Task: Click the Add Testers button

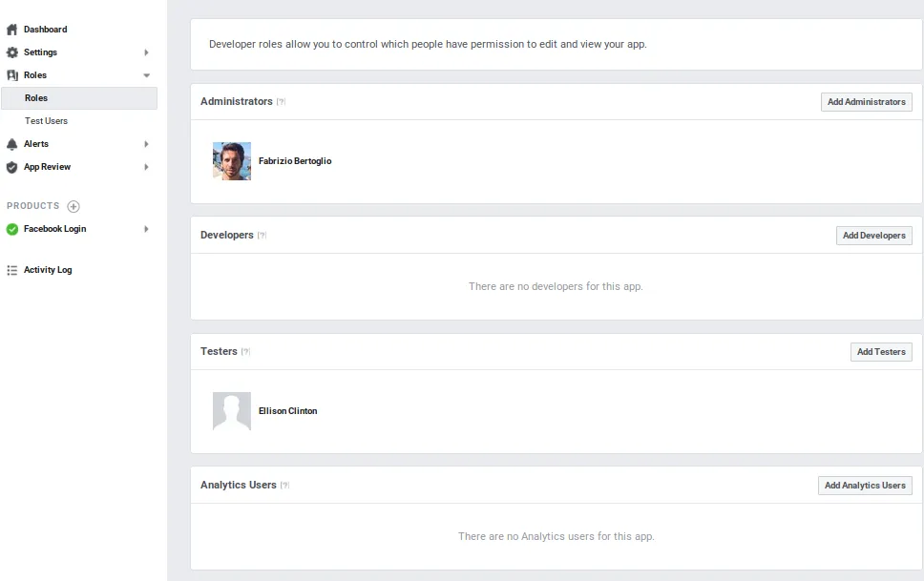Action: [880, 352]
